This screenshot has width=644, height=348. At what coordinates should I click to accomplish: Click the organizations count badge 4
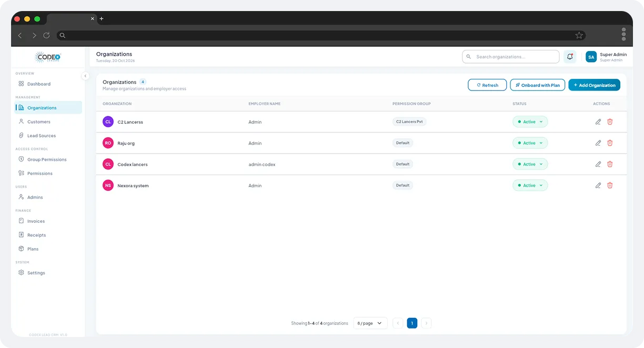[143, 82]
